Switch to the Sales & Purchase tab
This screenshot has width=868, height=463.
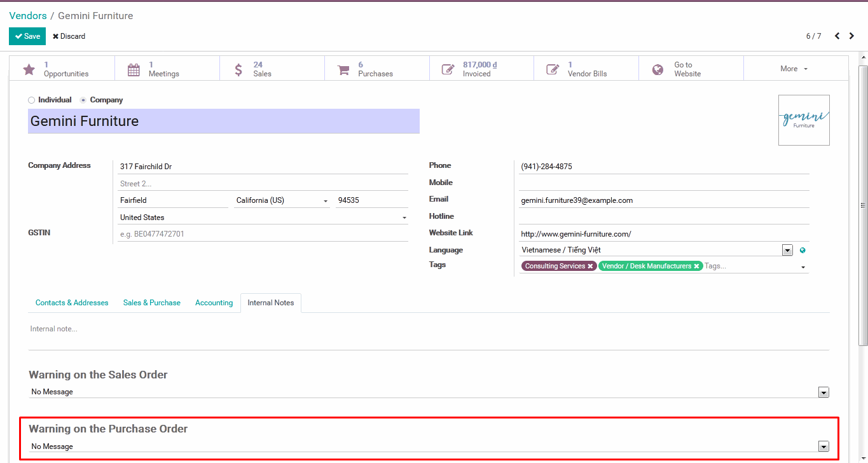point(152,303)
